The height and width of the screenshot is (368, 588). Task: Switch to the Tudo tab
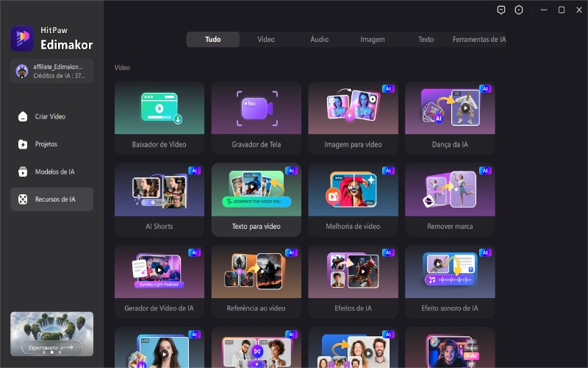(212, 40)
